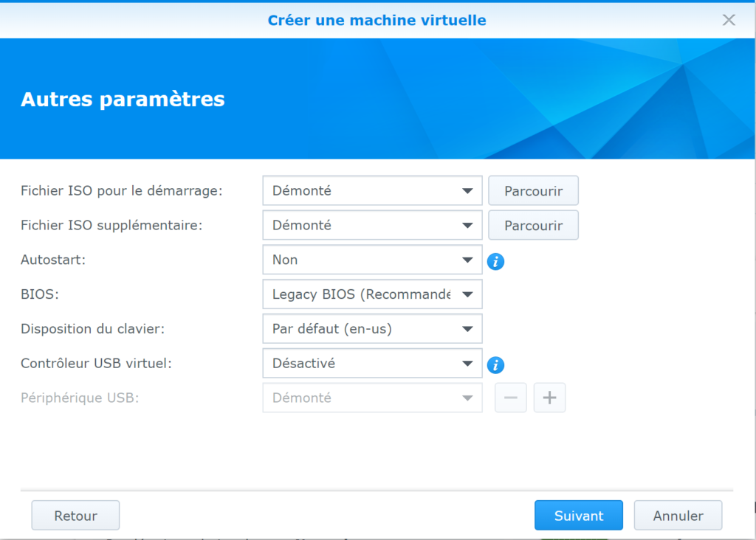Expand the Contrôleur USB virtuel dropdown
This screenshot has height=540, width=756.
coord(372,363)
